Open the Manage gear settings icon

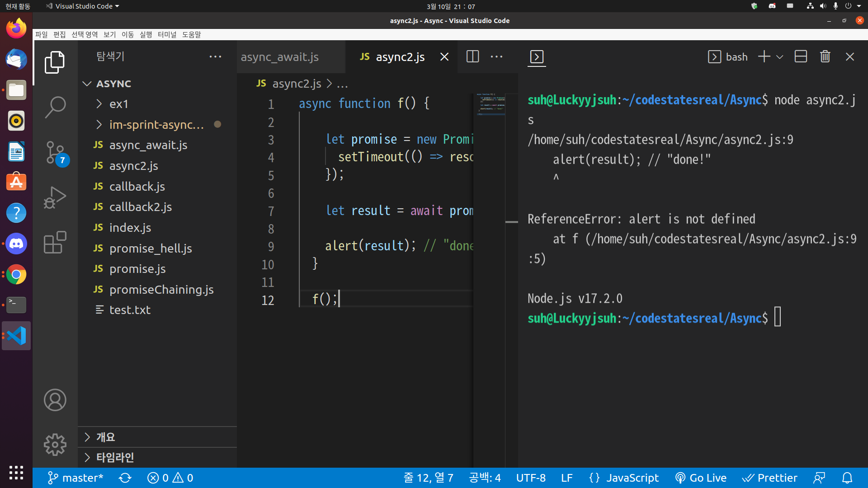click(55, 445)
